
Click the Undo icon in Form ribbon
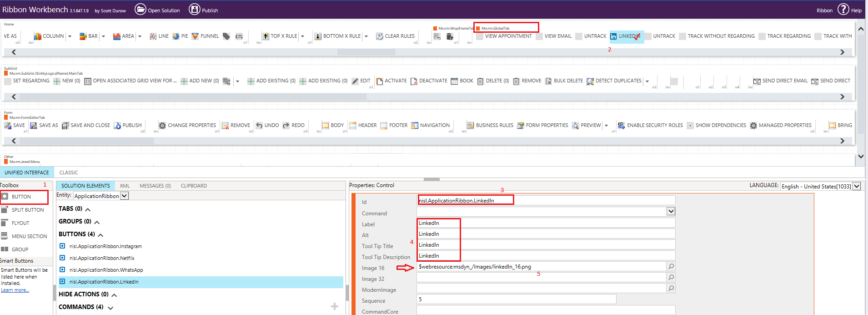point(259,126)
